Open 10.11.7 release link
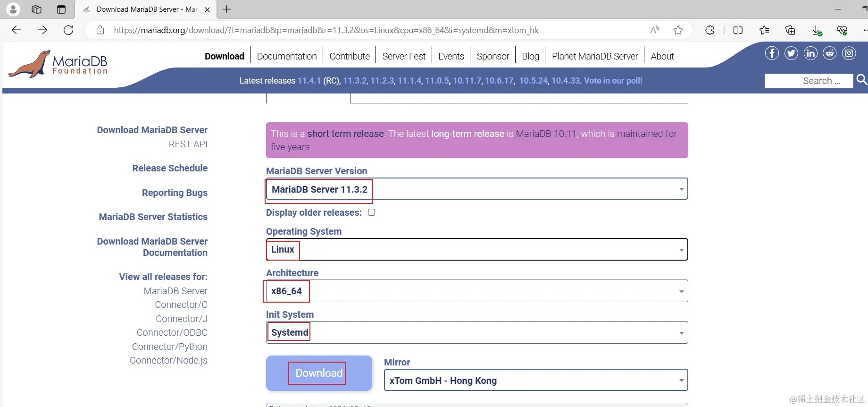The height and width of the screenshot is (407, 868). coord(467,81)
